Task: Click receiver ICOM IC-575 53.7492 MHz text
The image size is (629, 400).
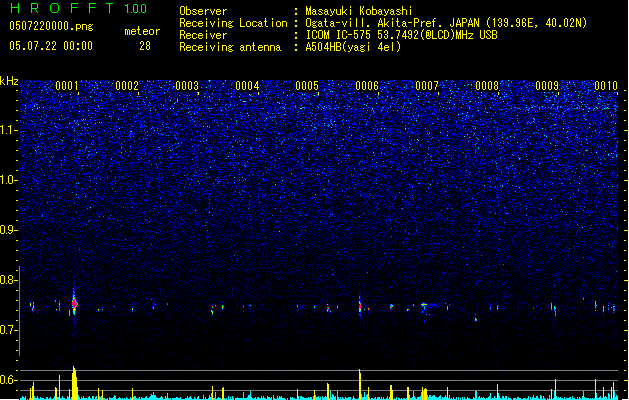Action: click(x=401, y=35)
